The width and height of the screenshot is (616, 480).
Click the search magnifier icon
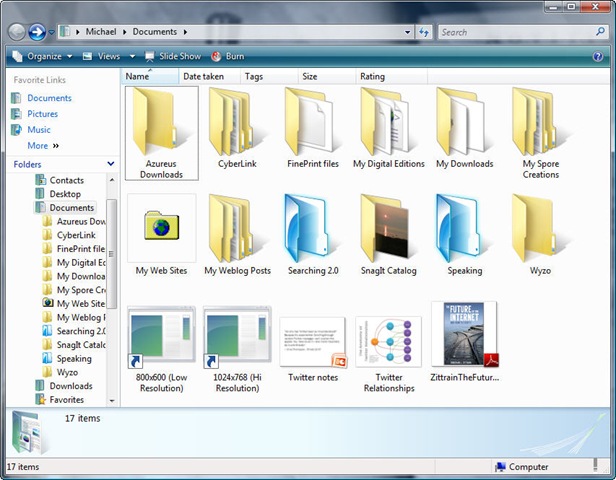(x=600, y=32)
